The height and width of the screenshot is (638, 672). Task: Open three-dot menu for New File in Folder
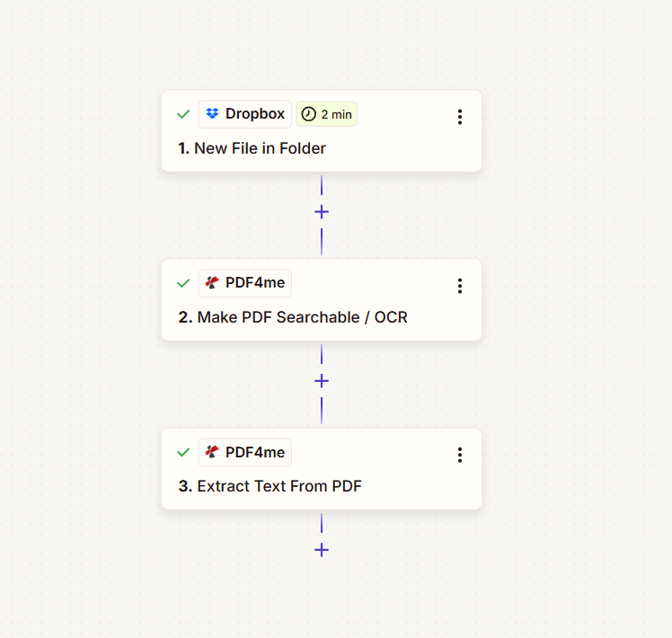coord(460,117)
